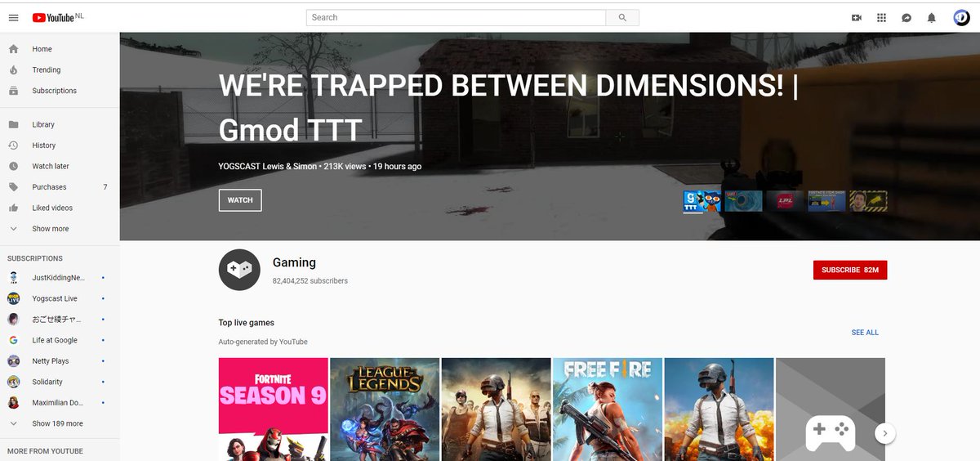
Task: Click the Japanese-named channel avatar
Action: [14, 320]
